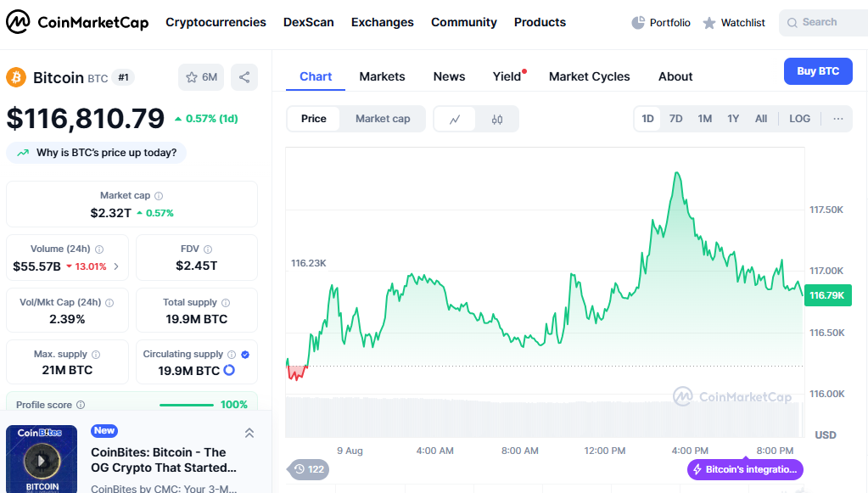Switch to candlestick chart view icon
The image size is (868, 493).
(497, 119)
